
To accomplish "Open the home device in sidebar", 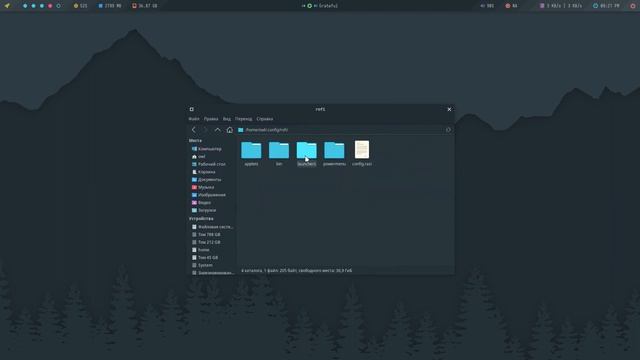I will point(200,250).
